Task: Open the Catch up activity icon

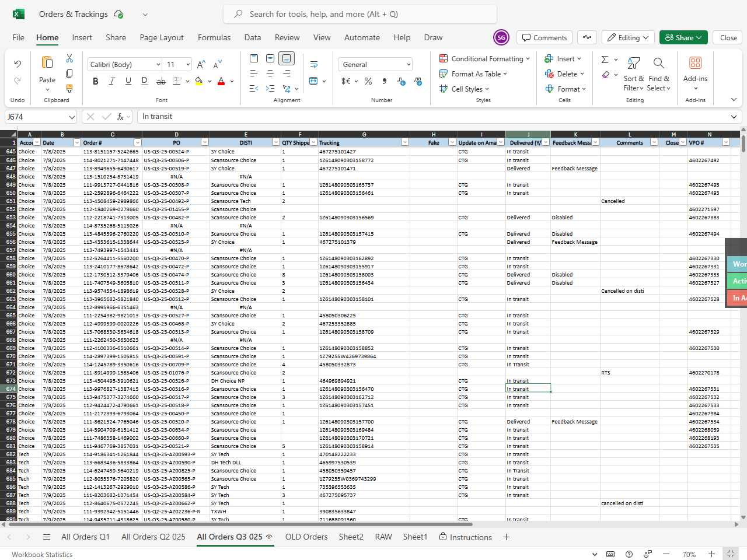Action: [587, 37]
